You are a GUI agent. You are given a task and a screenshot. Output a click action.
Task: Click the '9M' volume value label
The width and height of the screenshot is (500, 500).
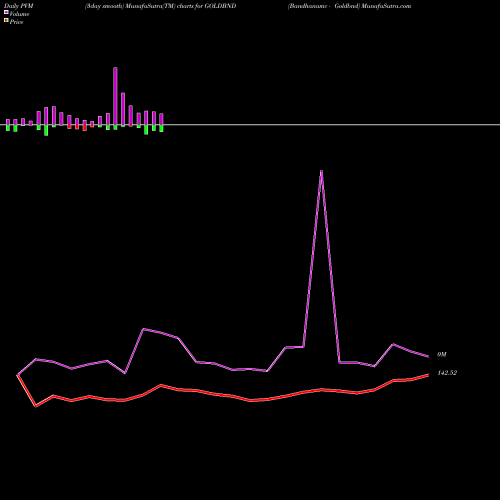[x=442, y=355]
